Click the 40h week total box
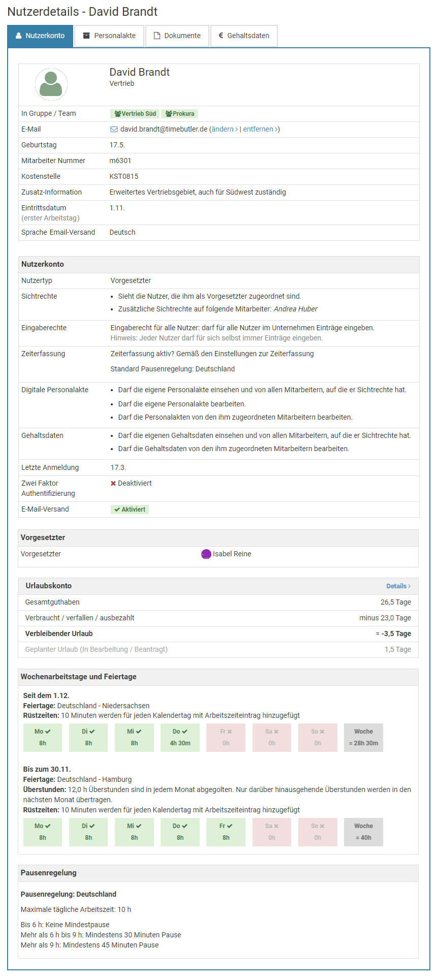This screenshot has width=440, height=980. pos(363,832)
